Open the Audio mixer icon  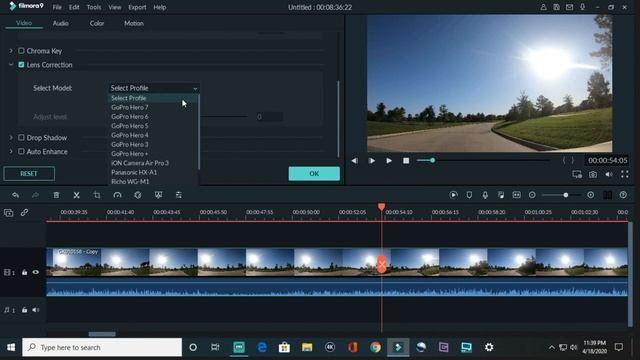(x=501, y=195)
